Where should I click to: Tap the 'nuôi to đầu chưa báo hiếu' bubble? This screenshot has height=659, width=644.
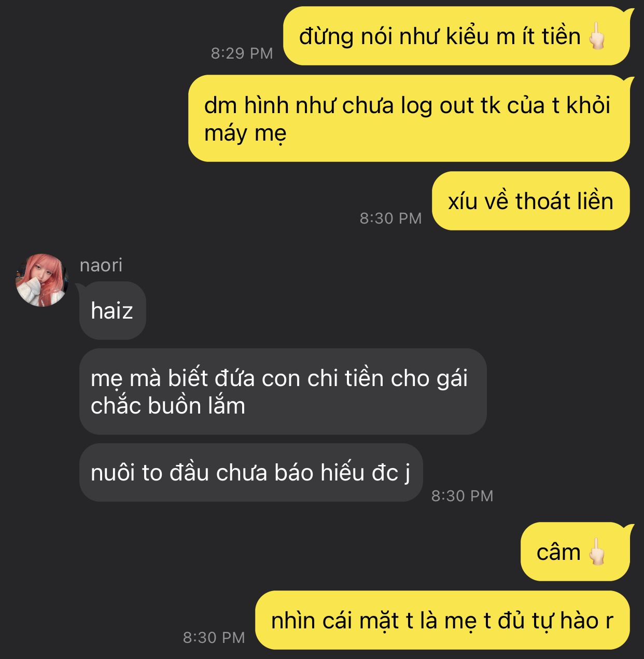tap(251, 473)
